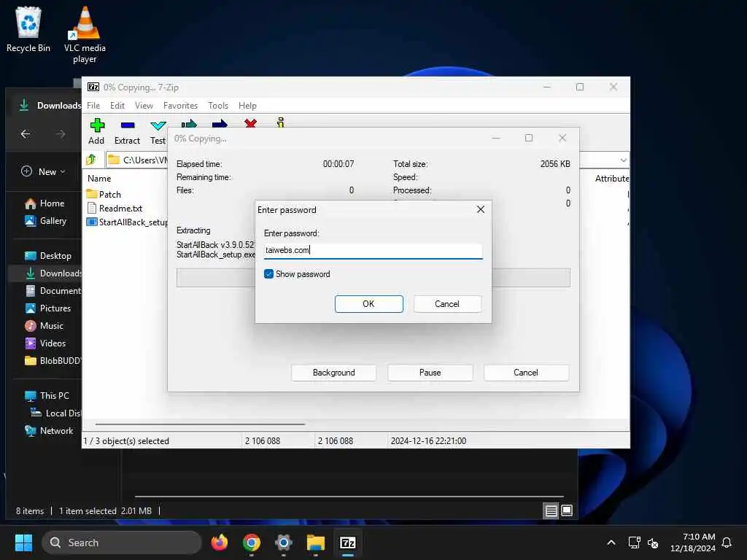Screen dimensions: 747x560
Task: Open Pictures in File Explorer sidebar
Action: pos(47,308)
